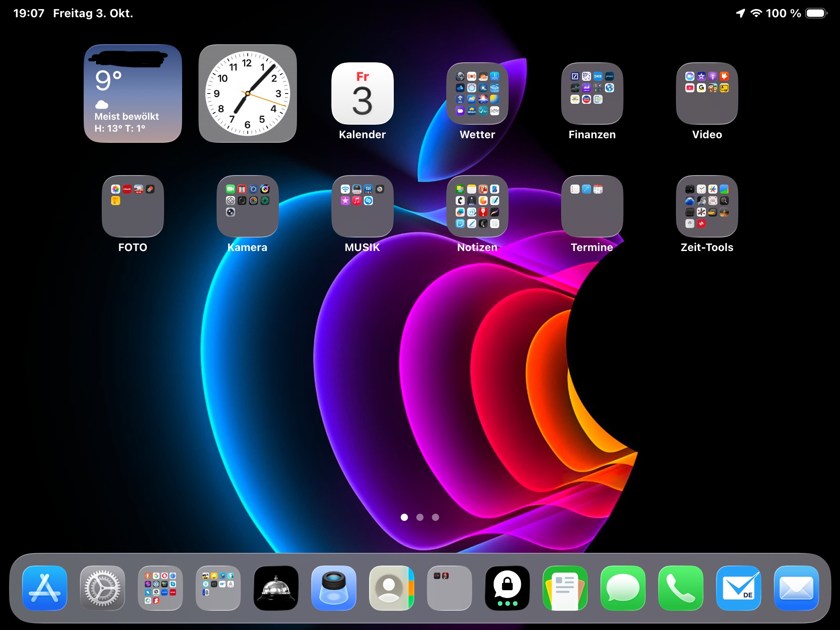The image size is (840, 630).
Task: Launch the service bell app
Action: click(x=276, y=588)
